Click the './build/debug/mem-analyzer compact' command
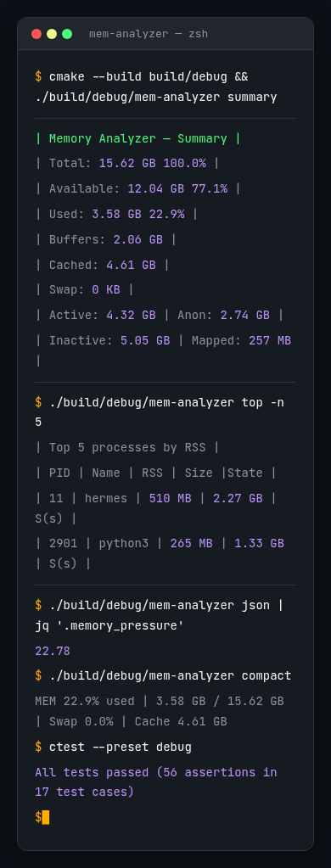The width and height of the screenshot is (331, 868). point(170,676)
